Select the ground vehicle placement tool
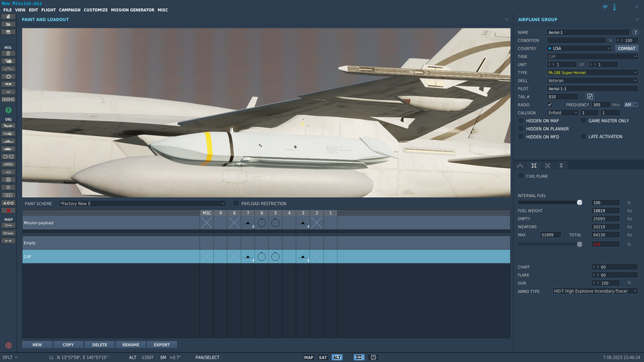The width and height of the screenshot is (644, 362). 8,149
